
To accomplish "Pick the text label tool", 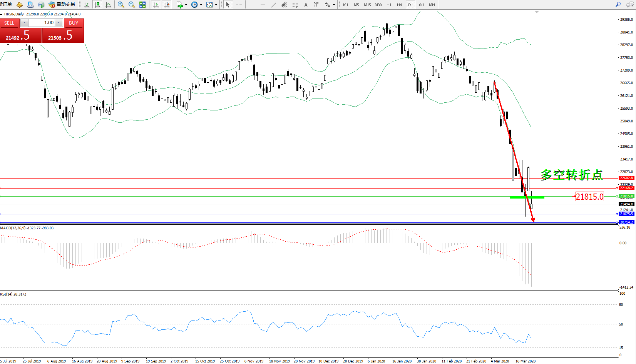I will [306, 5].
